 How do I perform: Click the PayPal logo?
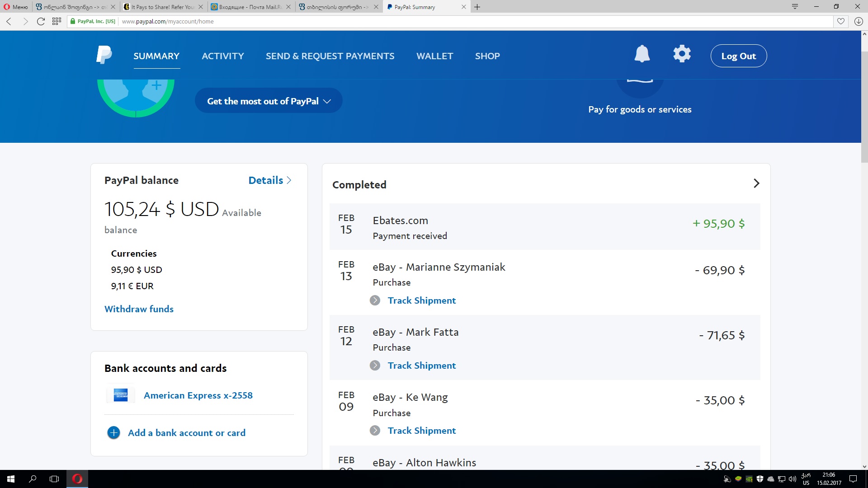pos(104,55)
